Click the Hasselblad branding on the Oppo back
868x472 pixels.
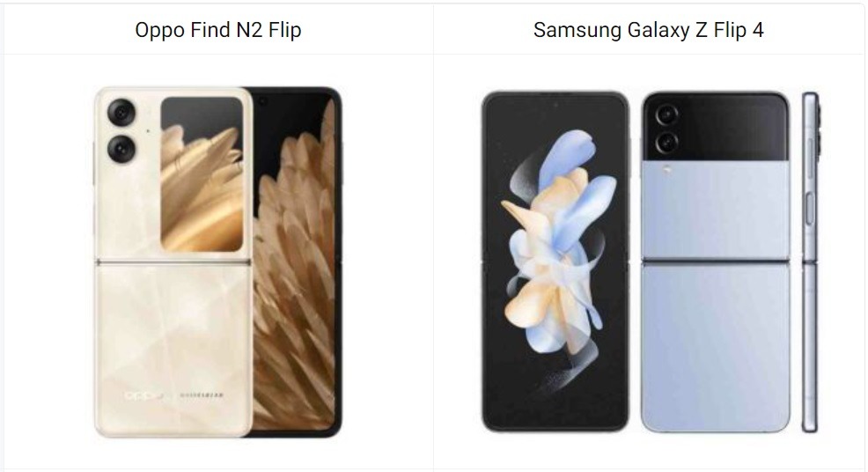tap(202, 395)
